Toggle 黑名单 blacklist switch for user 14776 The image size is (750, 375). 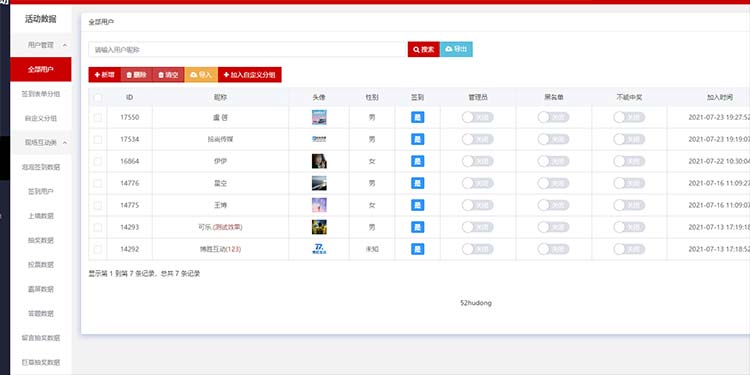pyautogui.click(x=553, y=183)
